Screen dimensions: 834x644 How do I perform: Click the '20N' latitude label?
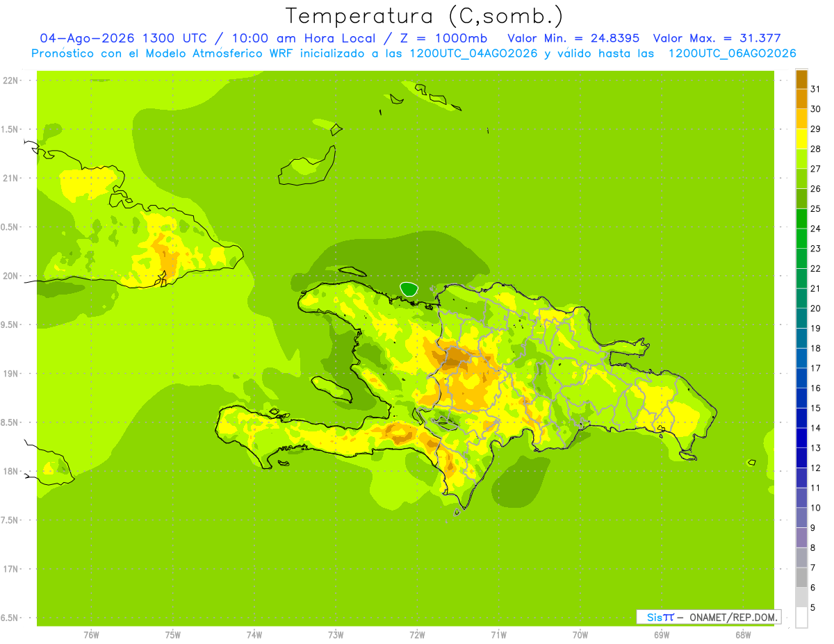click(10, 276)
